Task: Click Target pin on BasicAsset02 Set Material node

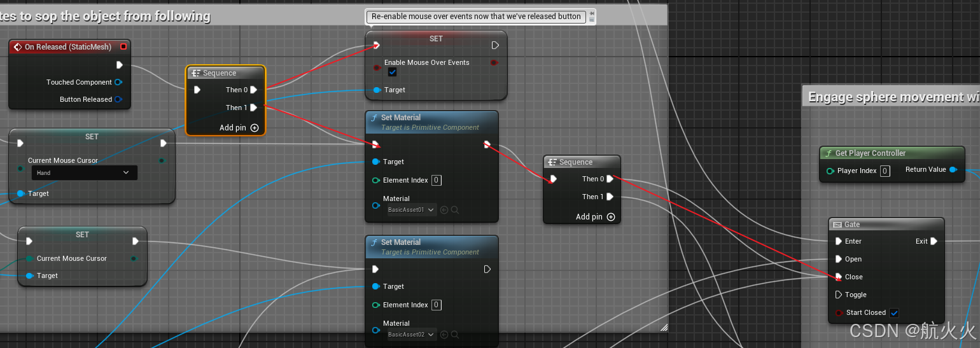Action: point(376,286)
